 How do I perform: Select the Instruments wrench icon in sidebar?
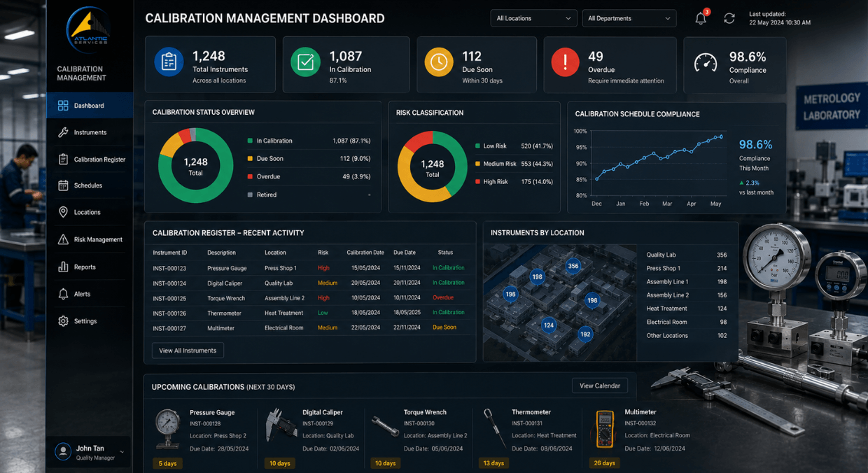click(63, 132)
